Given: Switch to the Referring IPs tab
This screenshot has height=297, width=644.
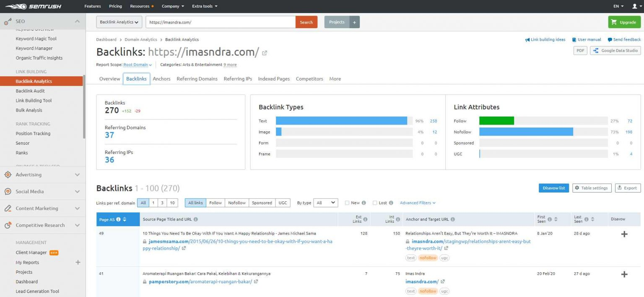Looking at the screenshot, I should [x=238, y=79].
